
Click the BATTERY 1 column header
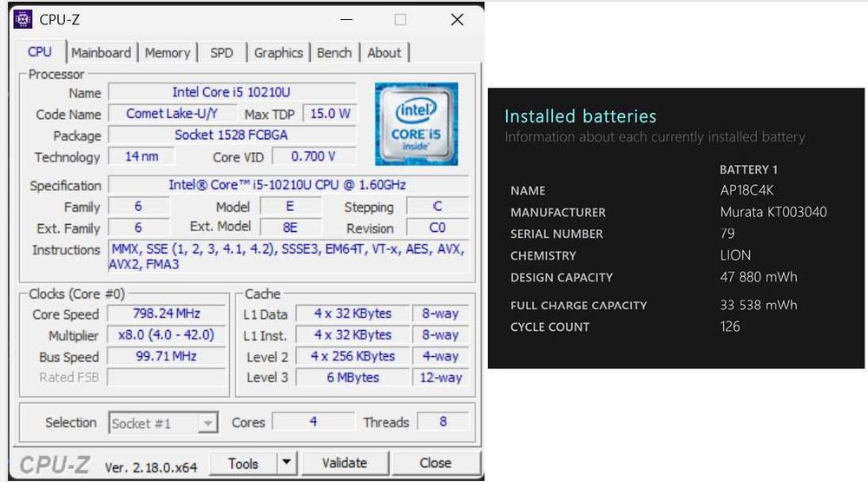tap(748, 169)
